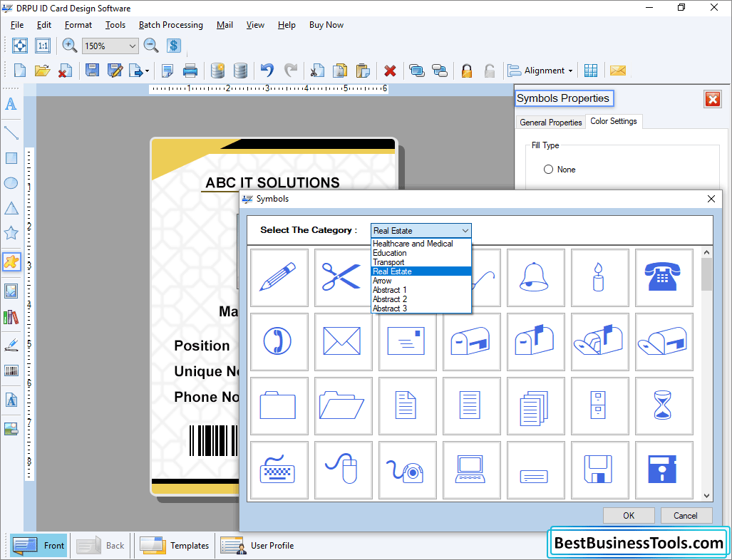Select the Signature tool
Viewport: 732px width, 560px height.
[x=11, y=344]
